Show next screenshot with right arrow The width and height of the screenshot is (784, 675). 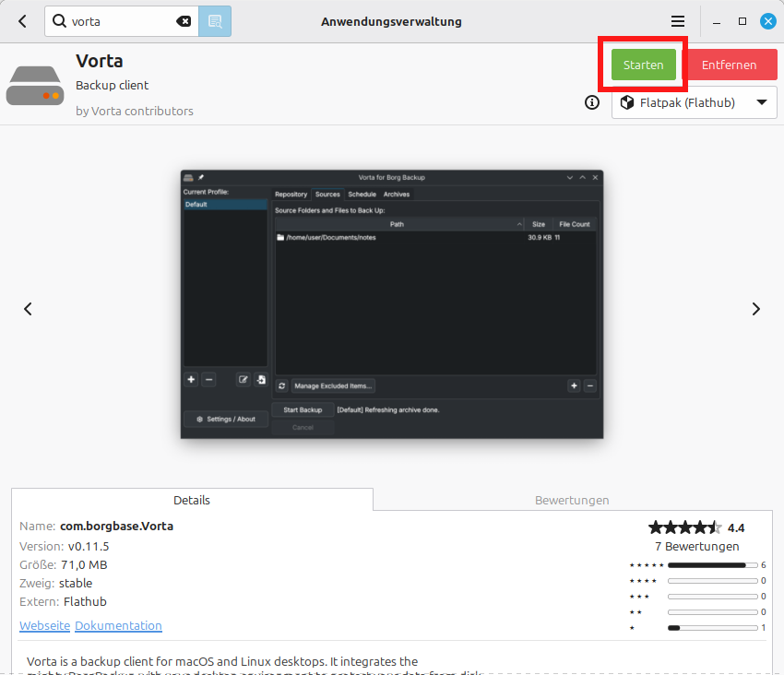click(756, 309)
